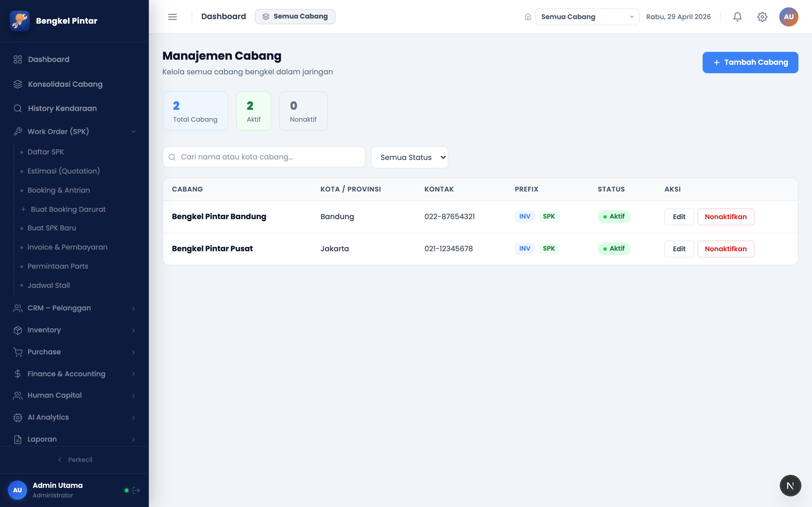Expand the Inventory sidebar section
The height and width of the screenshot is (507, 812).
[74, 330]
